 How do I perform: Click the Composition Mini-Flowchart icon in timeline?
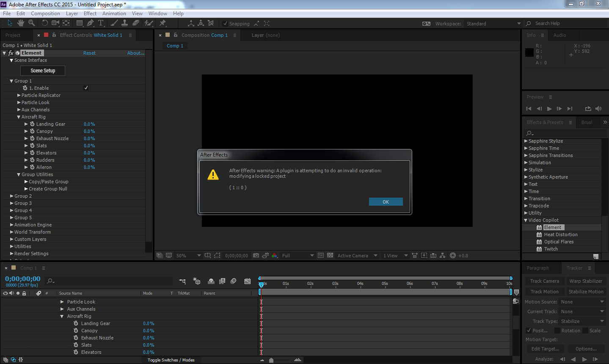(x=182, y=281)
